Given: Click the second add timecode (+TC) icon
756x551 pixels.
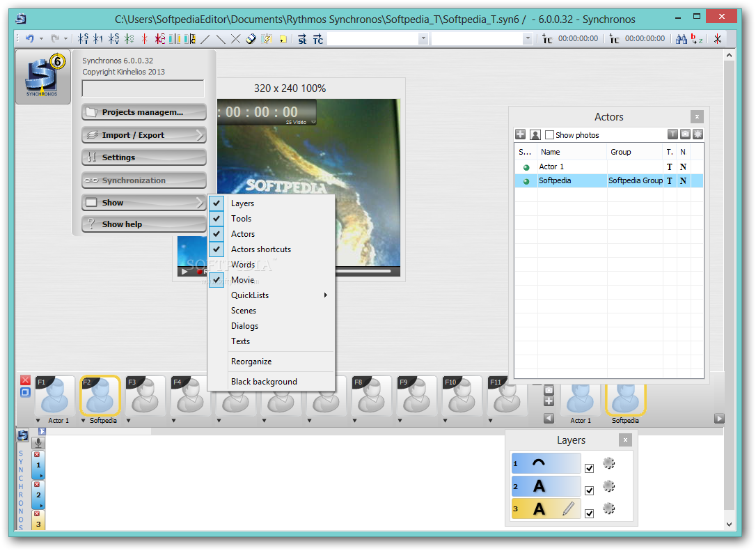Looking at the screenshot, I should 614,39.
